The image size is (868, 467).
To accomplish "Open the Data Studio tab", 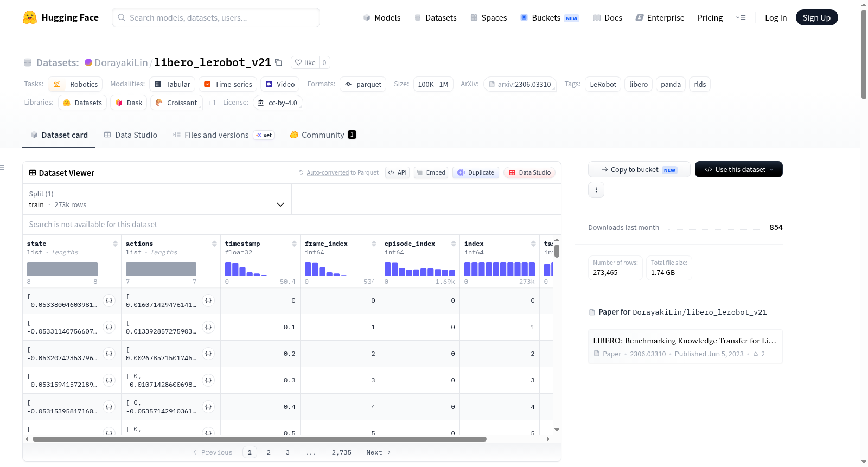I will pos(131,135).
